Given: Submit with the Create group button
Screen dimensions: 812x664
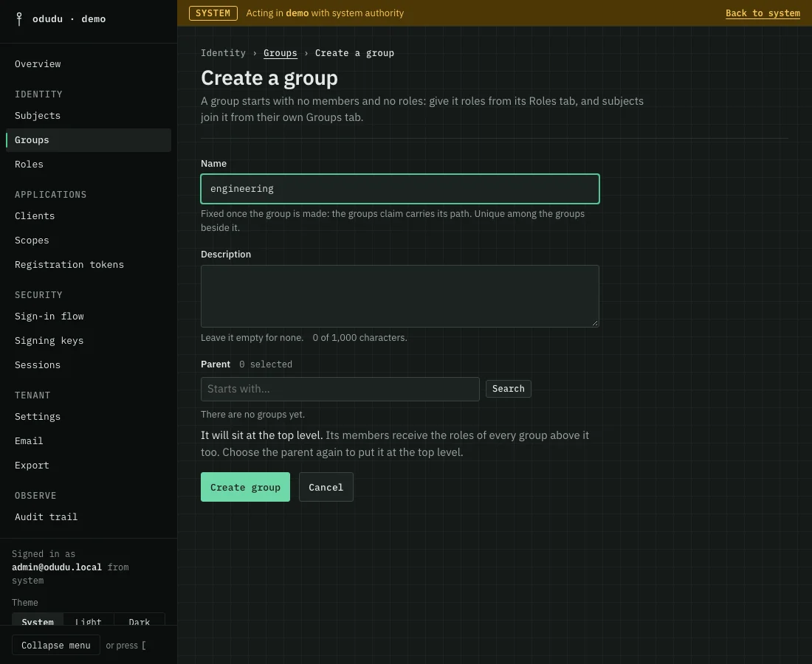Looking at the screenshot, I should click(x=246, y=487).
